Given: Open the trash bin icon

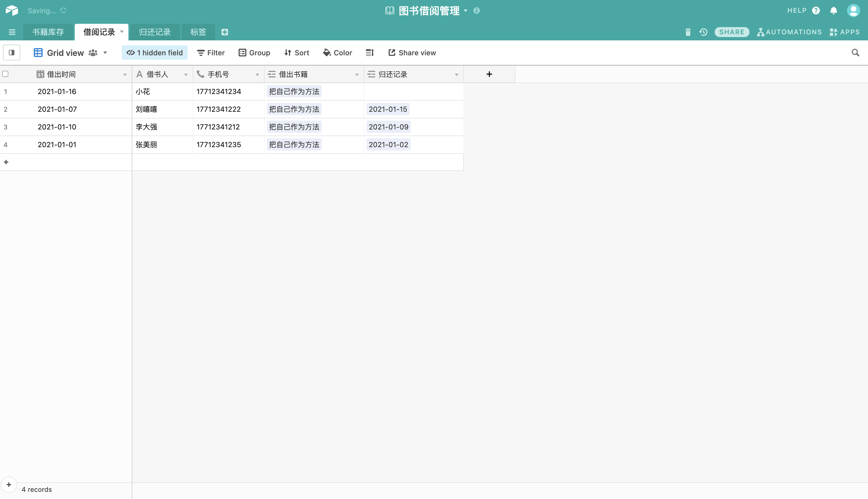Looking at the screenshot, I should 688,32.
